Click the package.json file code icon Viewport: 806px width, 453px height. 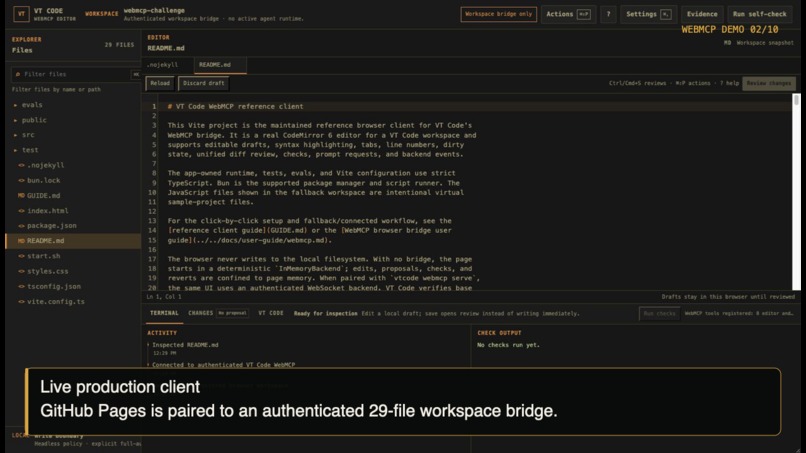22,226
